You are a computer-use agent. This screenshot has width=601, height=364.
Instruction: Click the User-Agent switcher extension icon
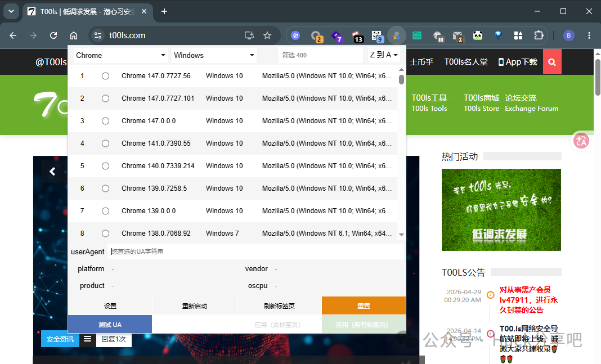[x=397, y=35]
